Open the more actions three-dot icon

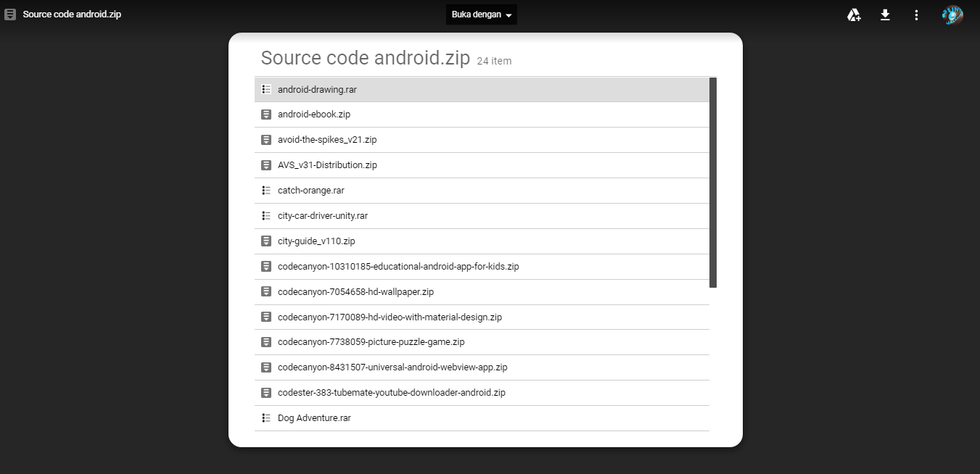916,14
